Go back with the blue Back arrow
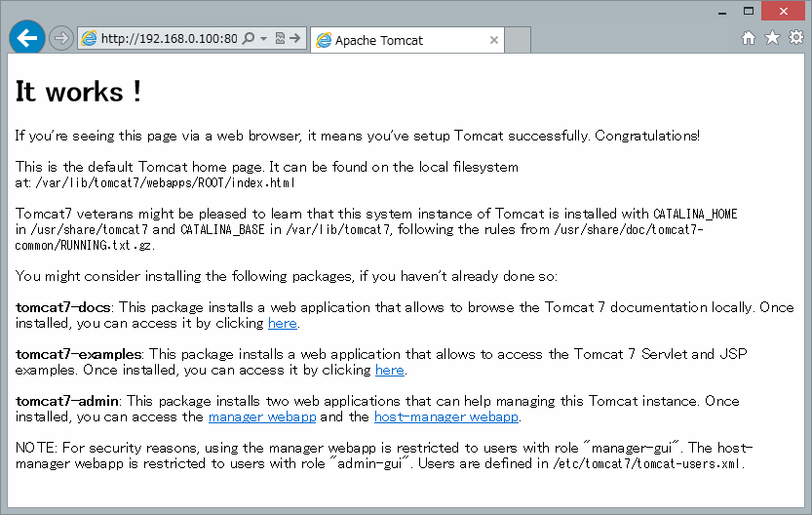Image resolution: width=812 pixels, height=515 pixels. coord(27,38)
